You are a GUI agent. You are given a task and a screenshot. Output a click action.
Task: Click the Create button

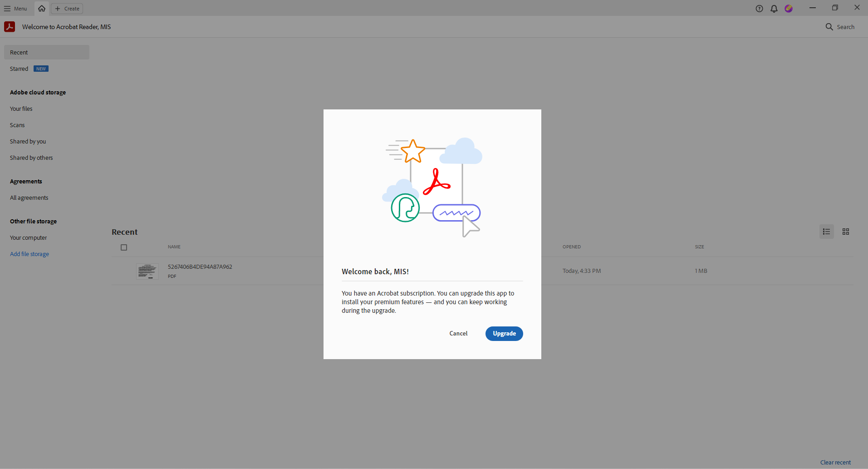click(67, 8)
